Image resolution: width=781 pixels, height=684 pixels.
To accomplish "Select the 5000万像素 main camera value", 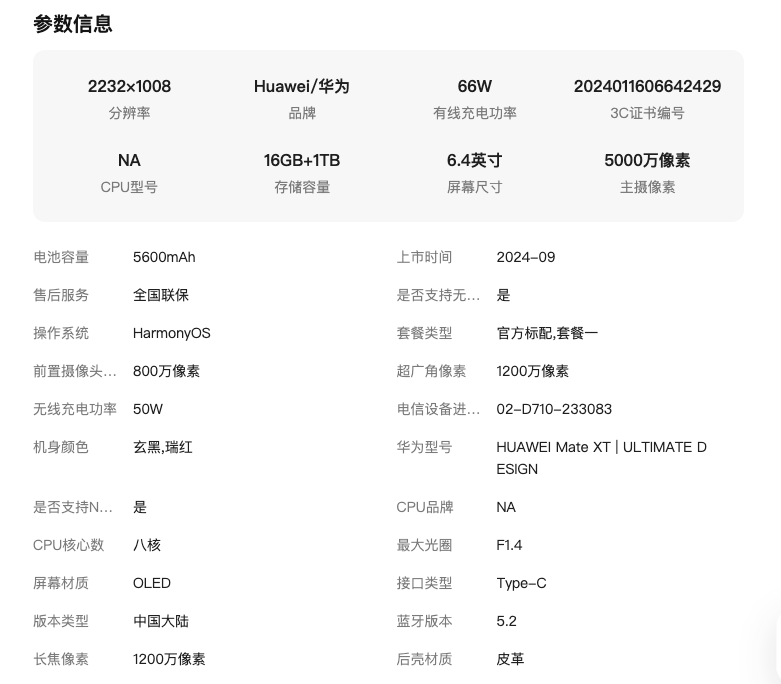I will (647, 160).
